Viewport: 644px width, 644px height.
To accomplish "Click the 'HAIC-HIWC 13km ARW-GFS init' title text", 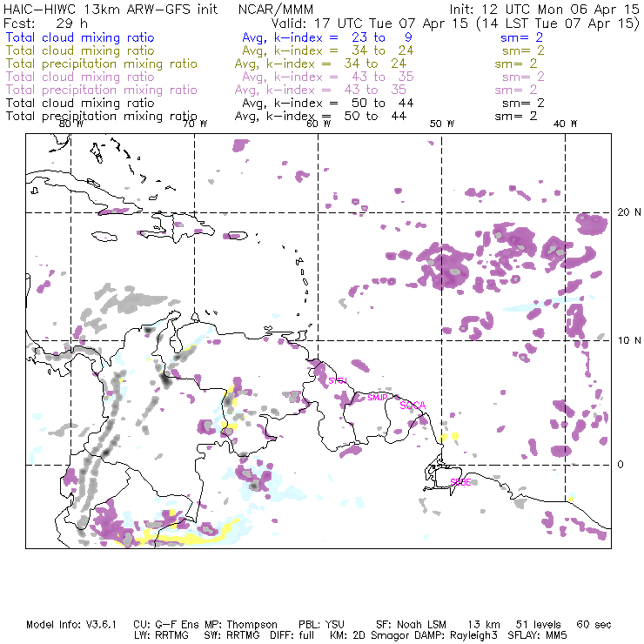I will coord(111,10).
